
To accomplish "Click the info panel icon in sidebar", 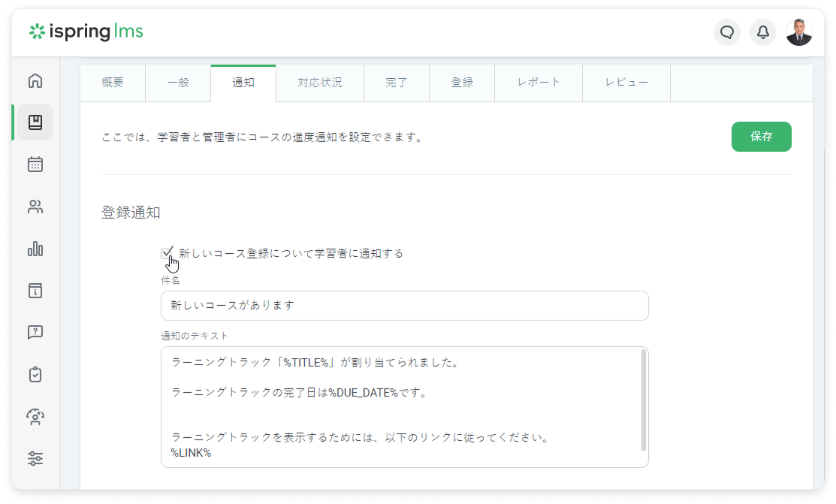I will [35, 291].
